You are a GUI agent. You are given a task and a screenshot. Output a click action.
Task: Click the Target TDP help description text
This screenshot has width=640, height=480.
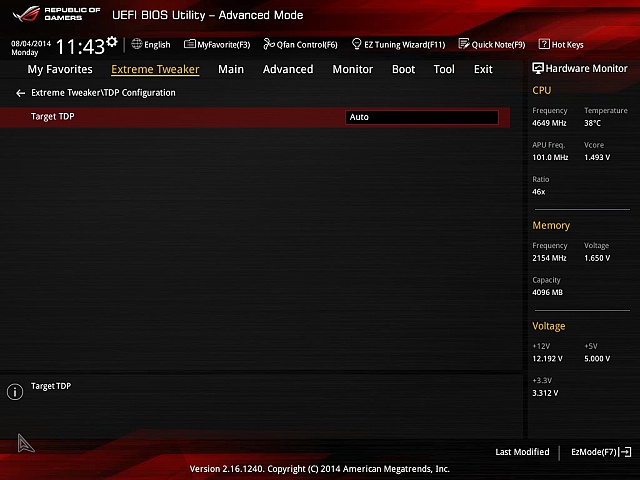coord(51,386)
